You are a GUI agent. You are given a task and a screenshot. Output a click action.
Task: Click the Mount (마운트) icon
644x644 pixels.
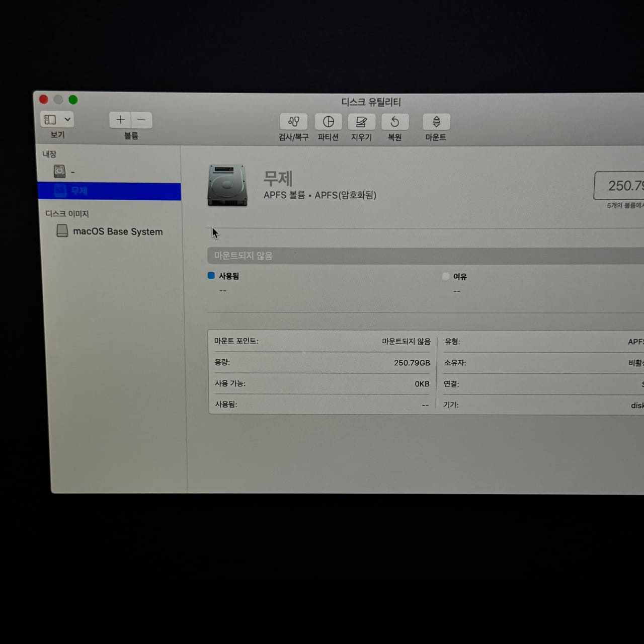(436, 122)
